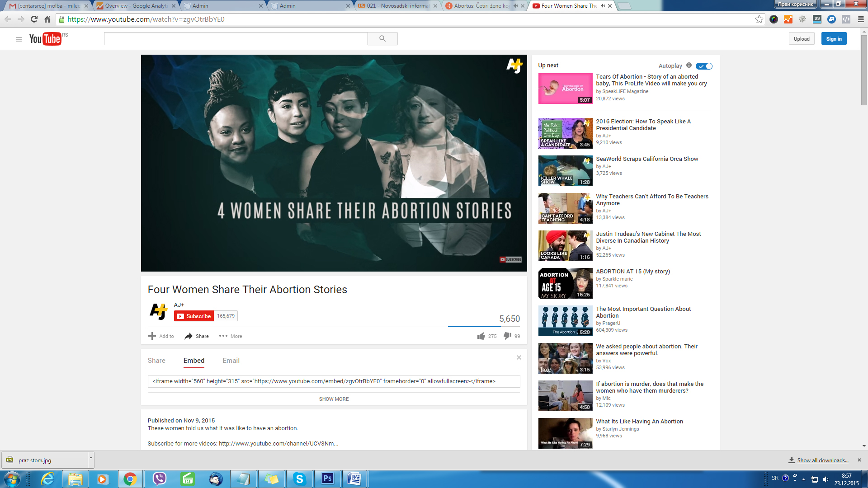
Task: Click the thumbs up like icon
Action: pyautogui.click(x=481, y=336)
